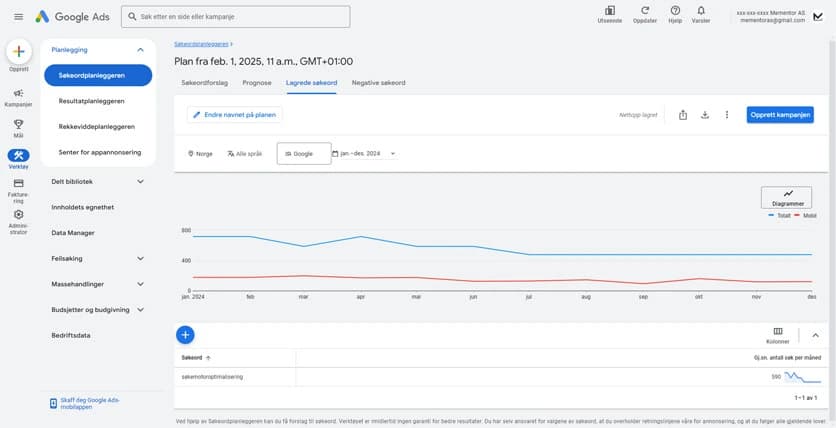
Task: Open the jan.–des. 2024 date range dropdown
Action: (364, 154)
